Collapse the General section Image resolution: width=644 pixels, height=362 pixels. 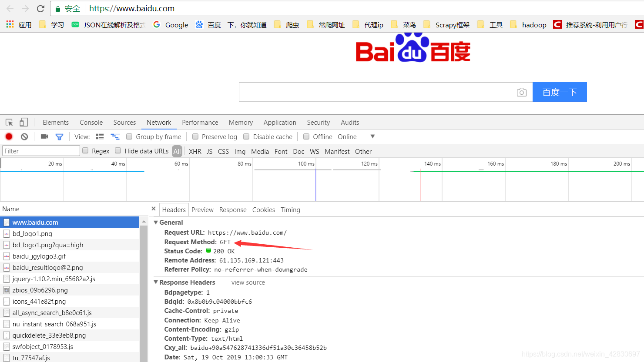pos(156,223)
